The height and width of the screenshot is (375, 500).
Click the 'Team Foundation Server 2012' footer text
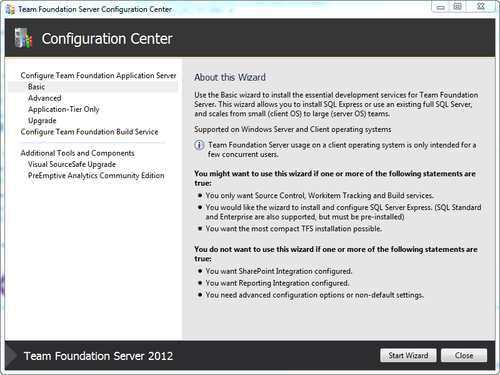[x=98, y=356]
